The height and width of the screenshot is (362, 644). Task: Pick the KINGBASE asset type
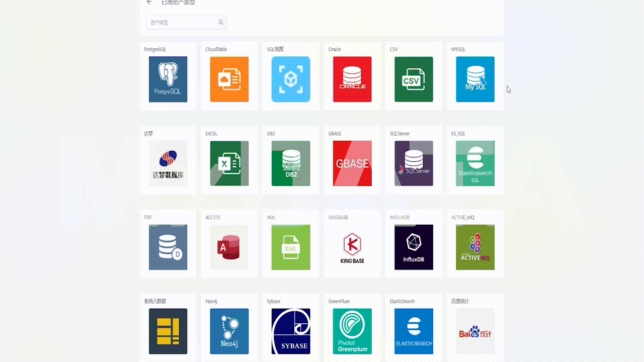pyautogui.click(x=352, y=247)
